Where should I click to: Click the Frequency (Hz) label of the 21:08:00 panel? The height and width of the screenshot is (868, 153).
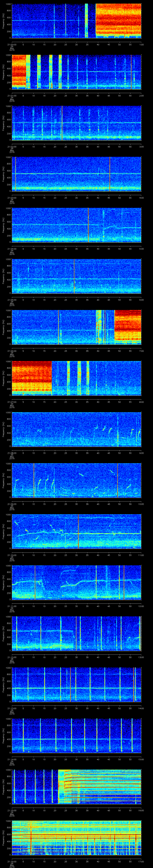point(3,429)
